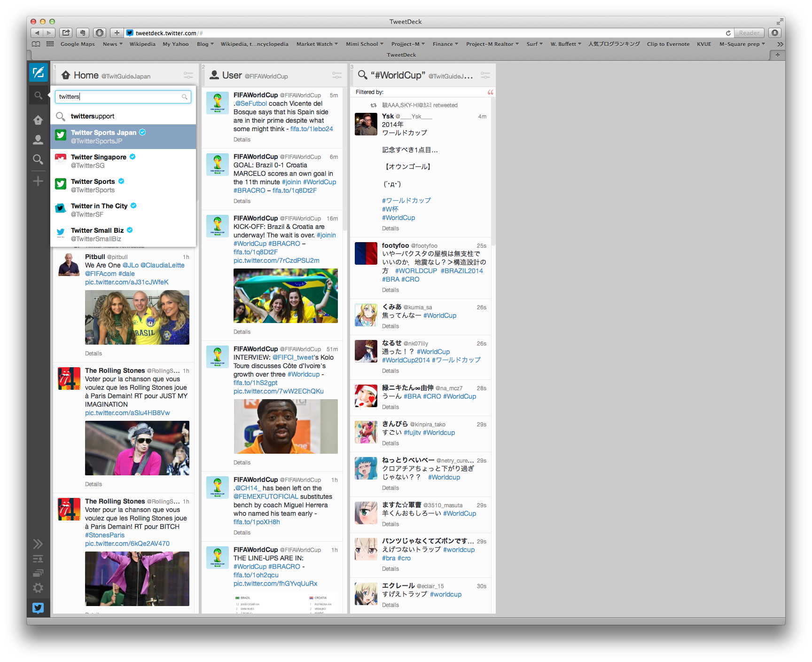Add a column with the plus icon
The height and width of the screenshot is (662, 812).
[x=38, y=181]
